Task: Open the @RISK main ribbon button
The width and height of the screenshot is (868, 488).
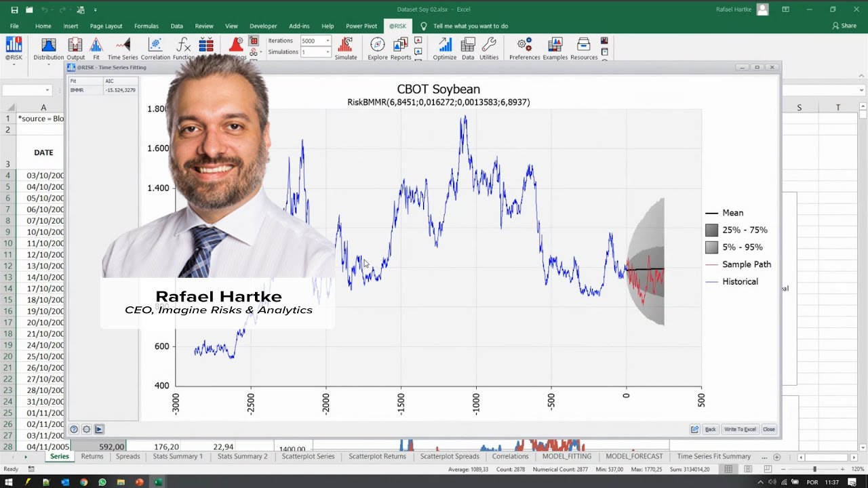Action: point(14,49)
